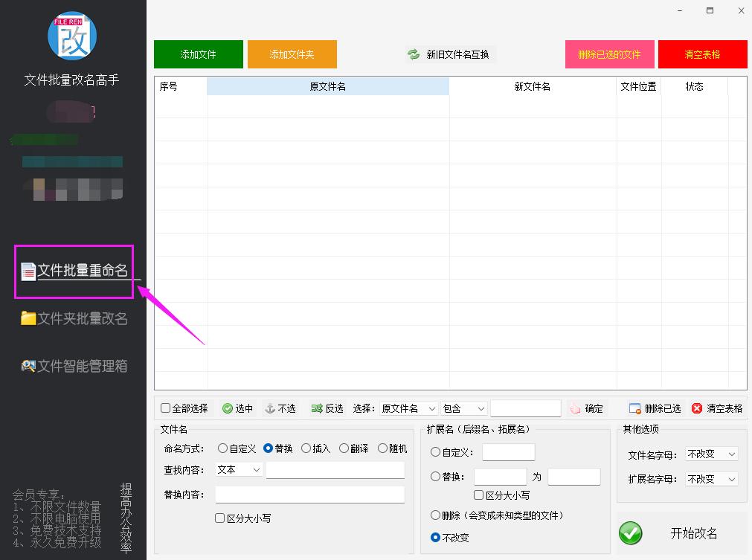Click the anchor icon for 不选
Image resolution: width=752 pixels, height=560 pixels.
click(x=270, y=408)
